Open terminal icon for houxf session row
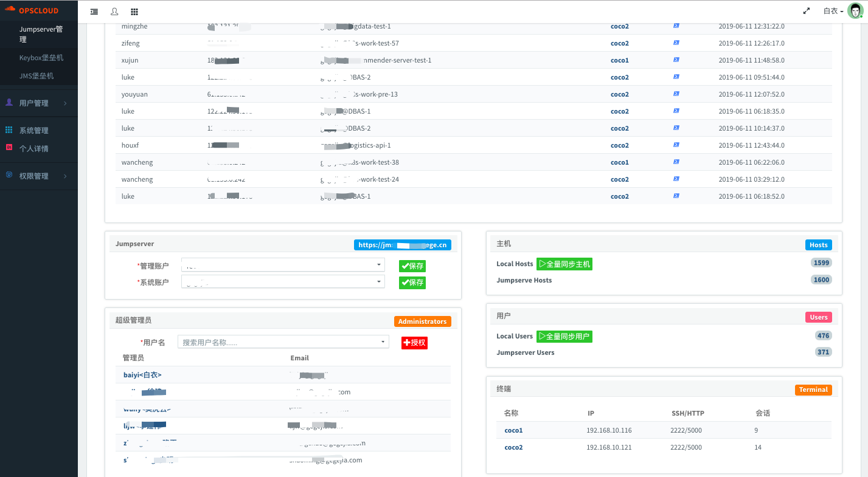 pyautogui.click(x=676, y=145)
